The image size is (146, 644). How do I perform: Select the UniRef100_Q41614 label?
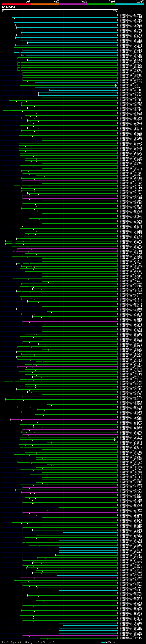coord(131,273)
